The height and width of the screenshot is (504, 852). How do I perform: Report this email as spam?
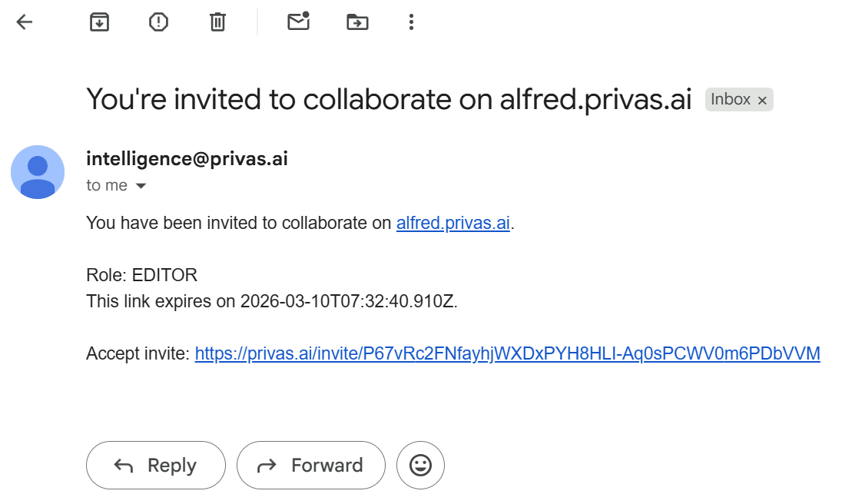pyautogui.click(x=158, y=22)
